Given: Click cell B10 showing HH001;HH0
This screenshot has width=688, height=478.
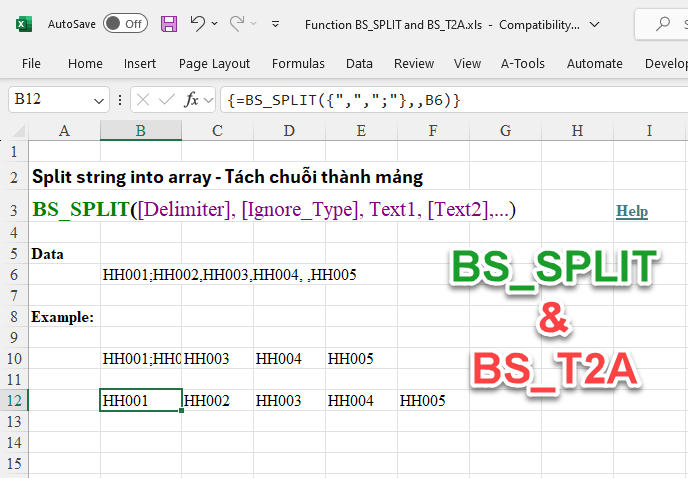Looking at the screenshot, I should click(x=141, y=359).
